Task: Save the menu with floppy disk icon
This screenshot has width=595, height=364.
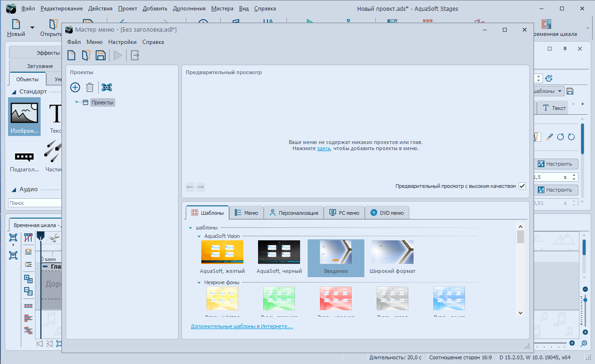Action: (x=100, y=55)
